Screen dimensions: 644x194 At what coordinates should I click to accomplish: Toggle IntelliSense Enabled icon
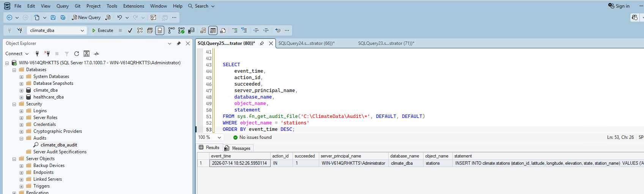(160, 30)
